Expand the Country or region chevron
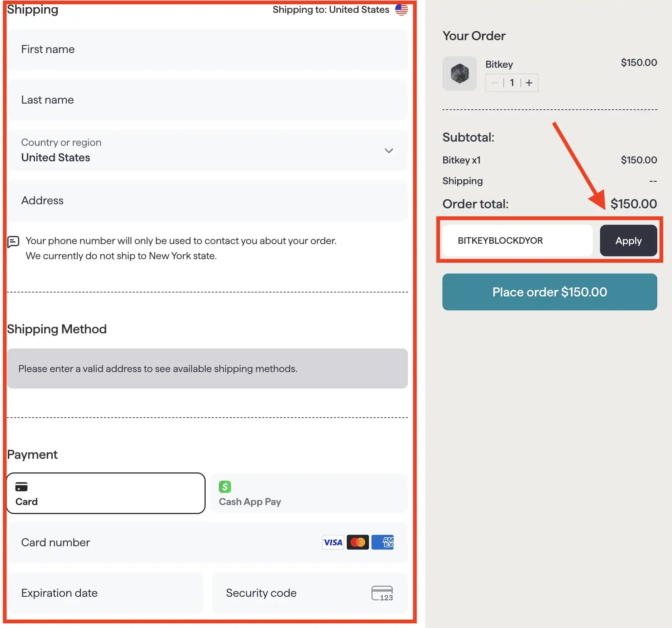 click(389, 151)
